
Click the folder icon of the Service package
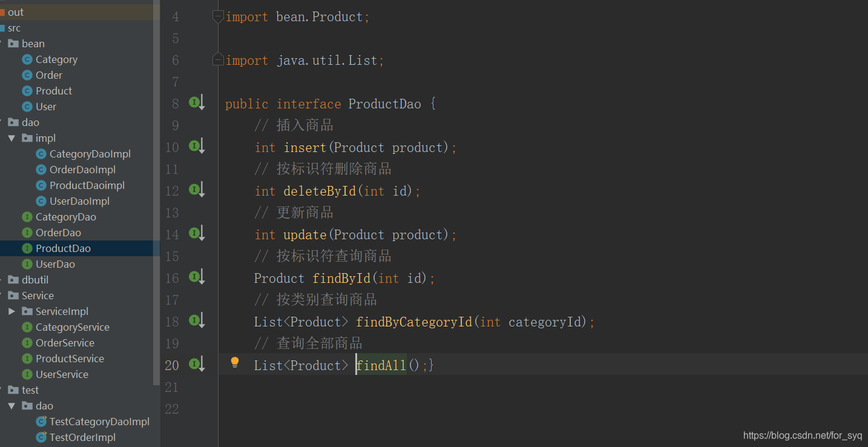pyautogui.click(x=13, y=296)
